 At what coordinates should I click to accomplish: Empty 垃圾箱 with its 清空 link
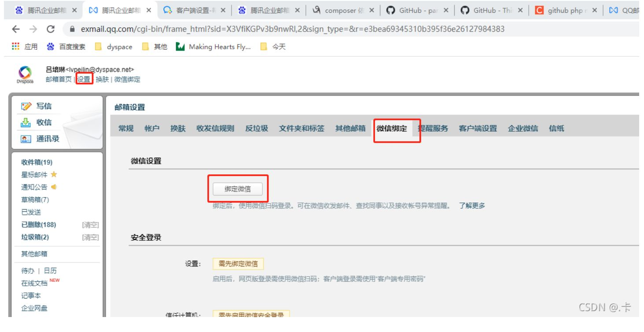[x=90, y=238]
